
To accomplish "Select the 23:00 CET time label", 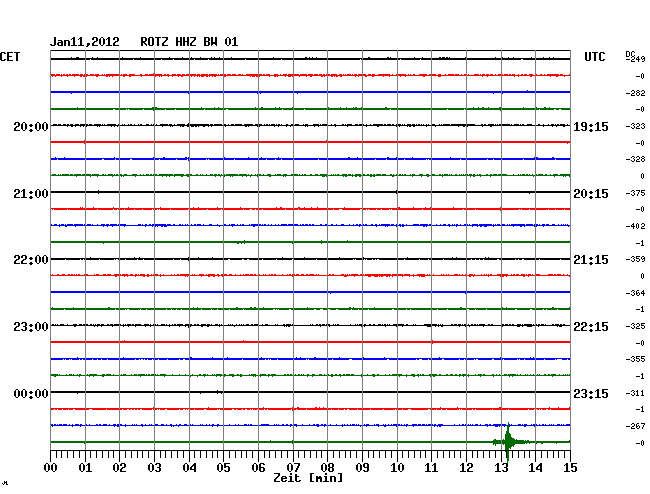I will click(x=31, y=327).
